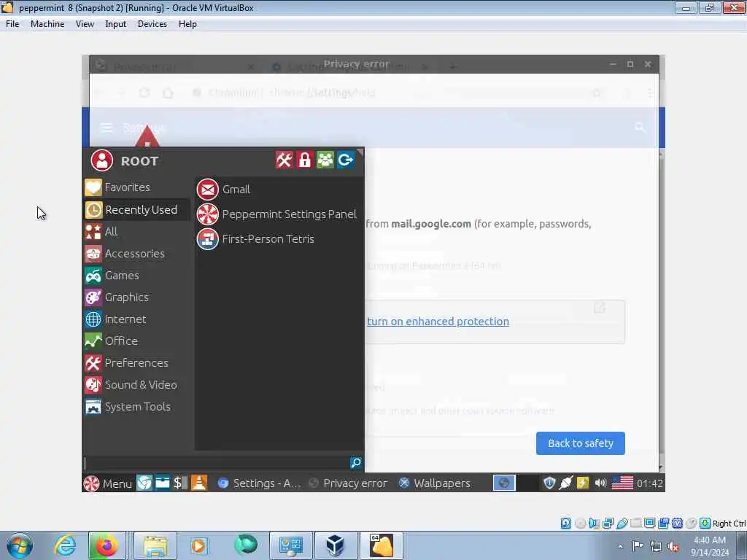The width and height of the screenshot is (747, 560).
Task: Select the Recently Used category
Action: click(136, 209)
